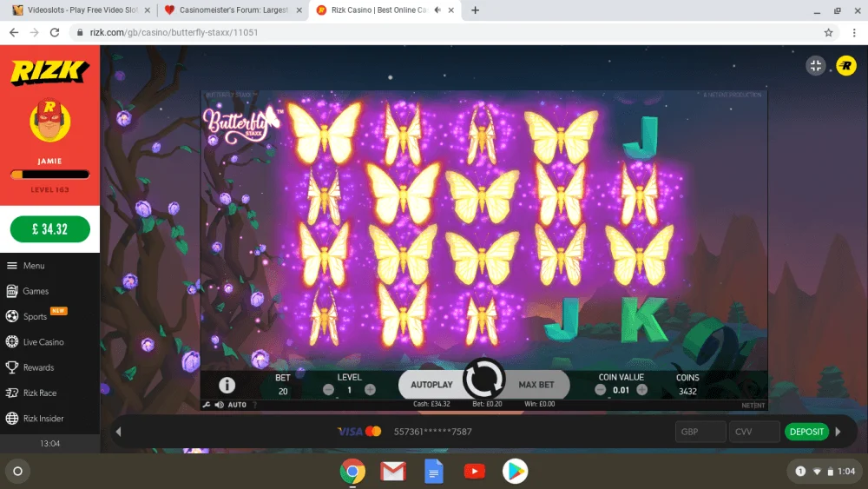Click the yellow Rizk round logo button
This screenshot has width=868, height=489.
click(845, 66)
